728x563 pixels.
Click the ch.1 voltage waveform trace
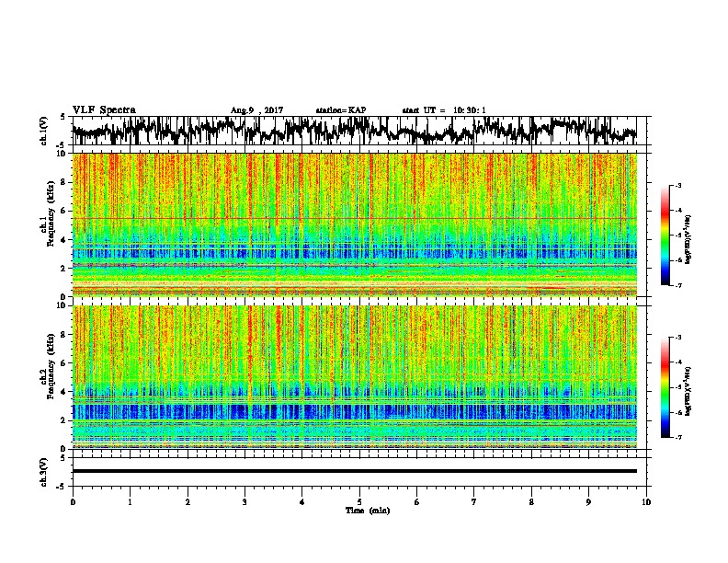pos(354,131)
